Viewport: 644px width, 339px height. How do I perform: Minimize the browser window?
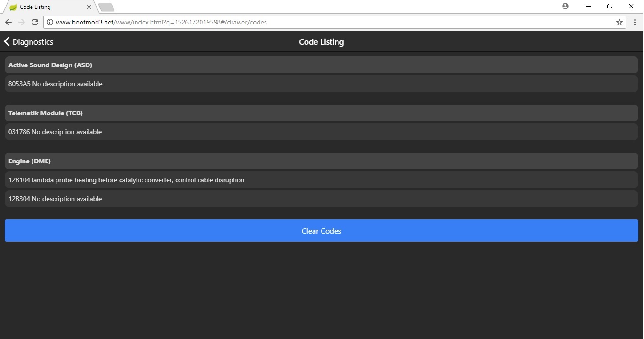pos(588,6)
